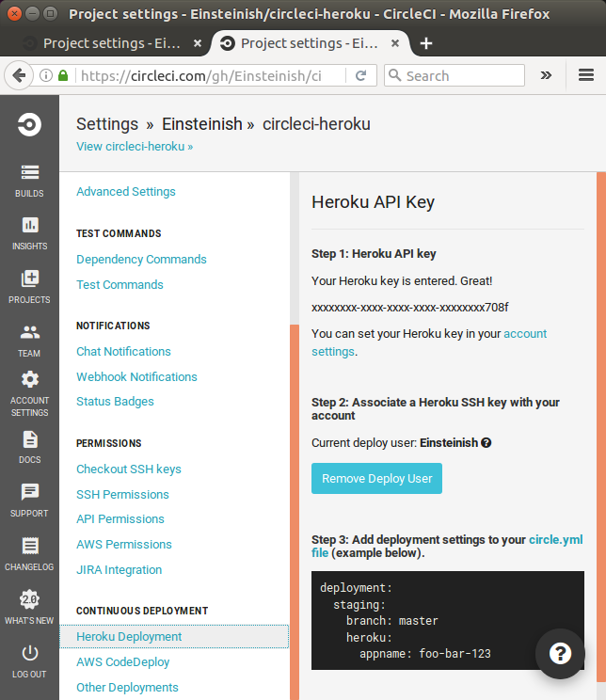Click the reload page icon
This screenshot has width=606, height=700.
(360, 75)
